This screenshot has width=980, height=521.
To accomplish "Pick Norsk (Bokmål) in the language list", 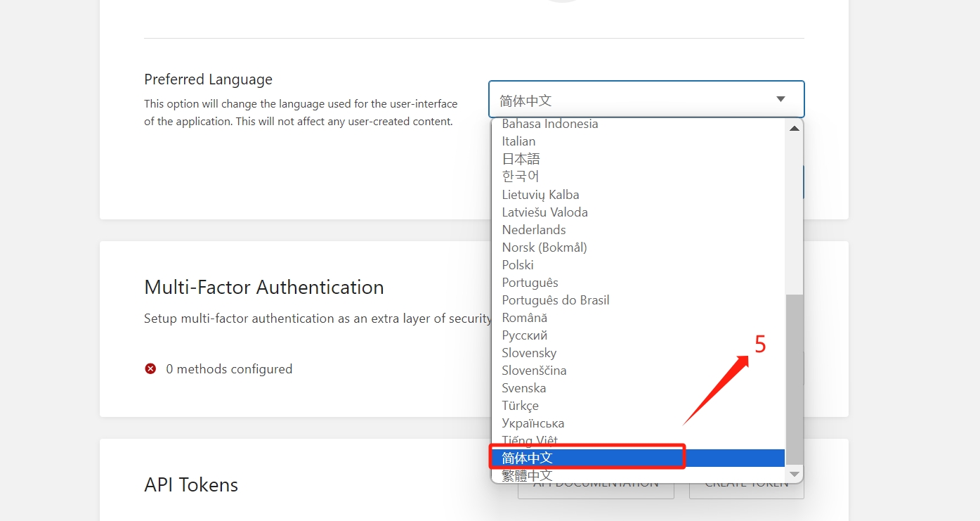I will 638,247.
